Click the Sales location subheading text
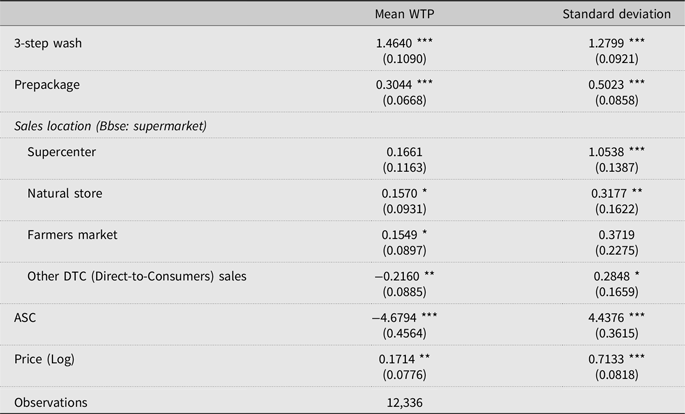The width and height of the screenshot is (685, 414). pos(111,126)
